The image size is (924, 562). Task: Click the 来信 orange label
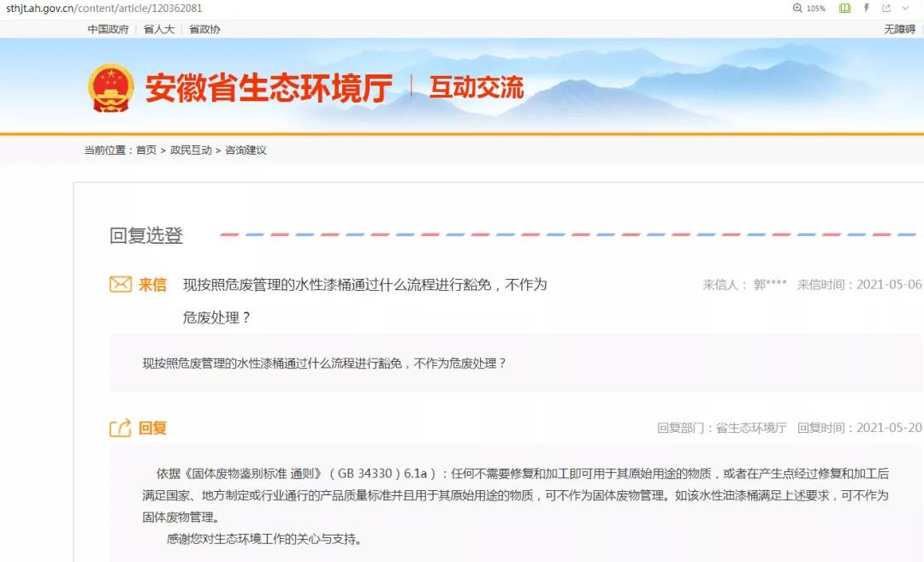click(x=152, y=285)
